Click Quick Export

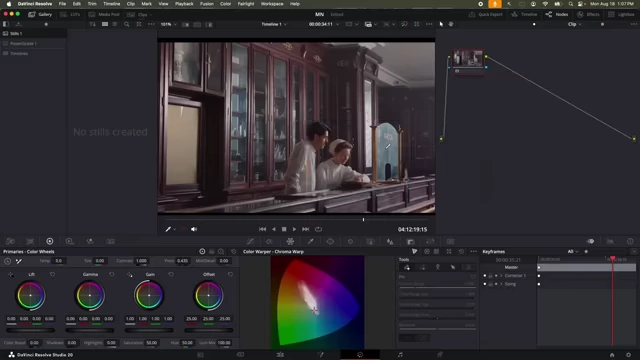pyautogui.click(x=485, y=14)
